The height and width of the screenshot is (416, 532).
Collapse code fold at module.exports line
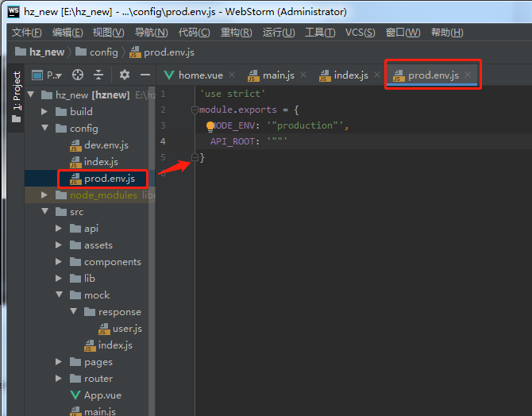pos(195,110)
